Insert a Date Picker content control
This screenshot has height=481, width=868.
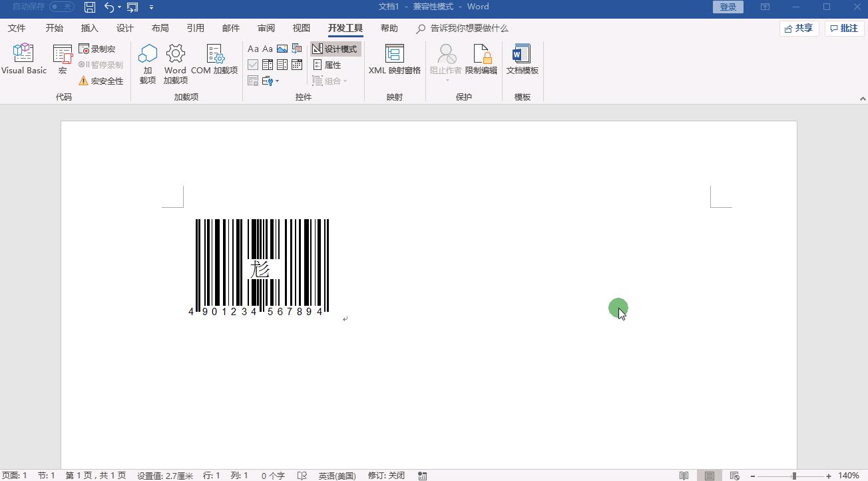click(296, 64)
